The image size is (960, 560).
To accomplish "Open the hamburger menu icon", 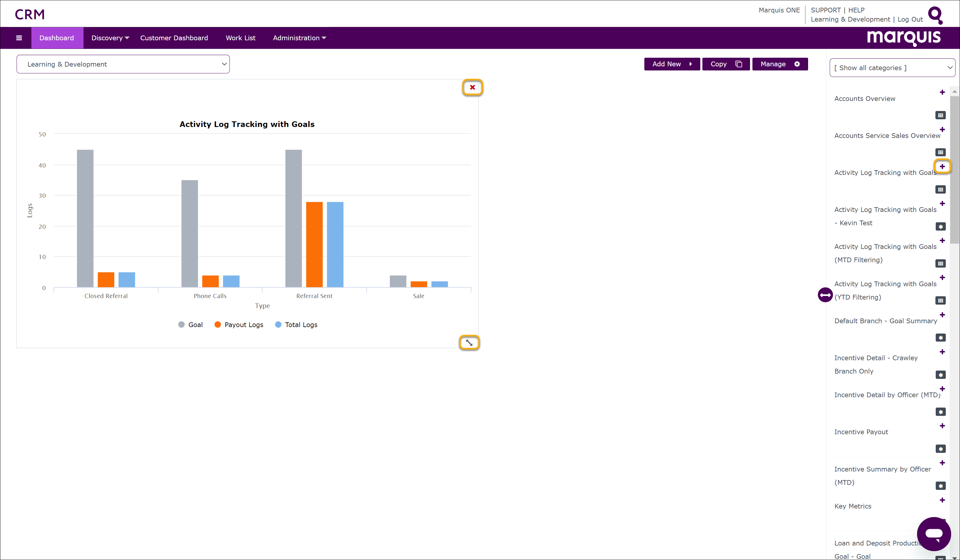I will pyautogui.click(x=19, y=38).
